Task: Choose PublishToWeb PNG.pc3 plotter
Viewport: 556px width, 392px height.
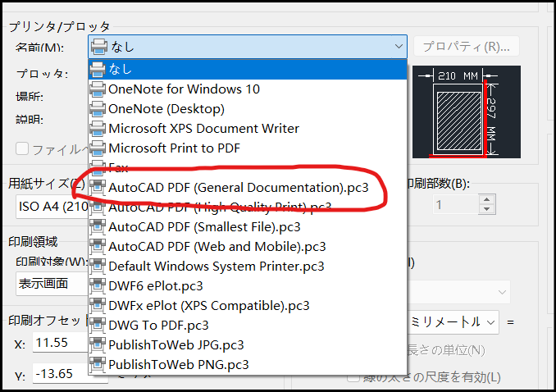Action: tap(248, 365)
